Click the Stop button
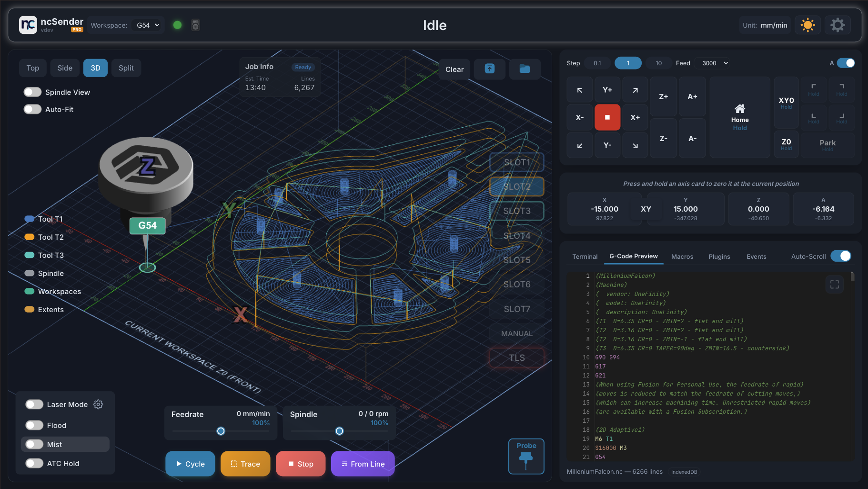Screen dimensions: 868x489 point(301,464)
